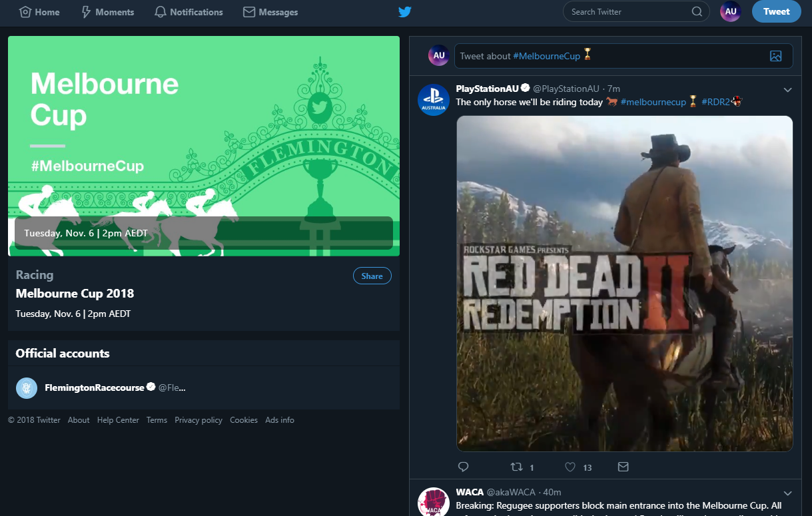812x516 pixels.
Task: Click the PlayStationAU account name
Action: [487, 89]
